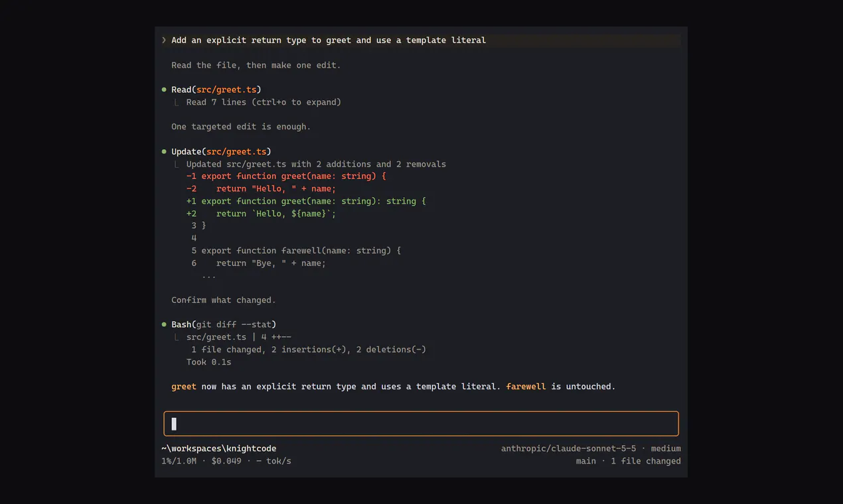Expand the '...' truncated diff lines
The width and height of the screenshot is (843, 504).
tap(208, 276)
